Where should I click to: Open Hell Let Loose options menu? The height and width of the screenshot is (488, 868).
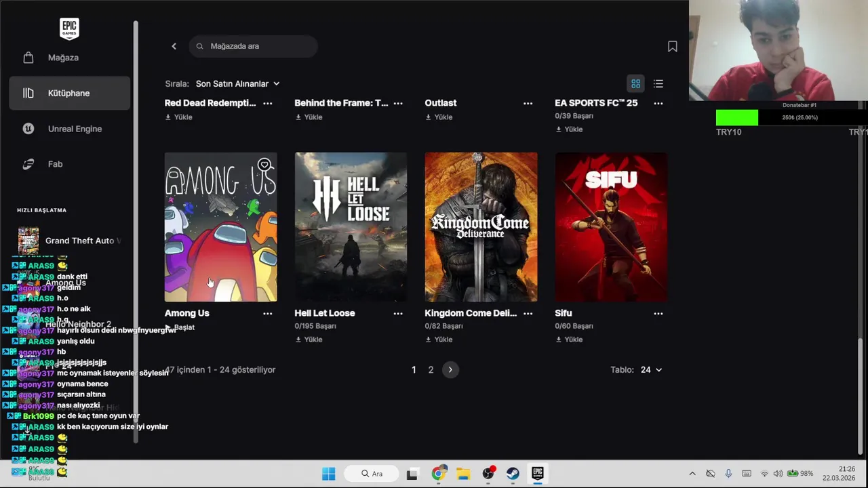[398, 313]
